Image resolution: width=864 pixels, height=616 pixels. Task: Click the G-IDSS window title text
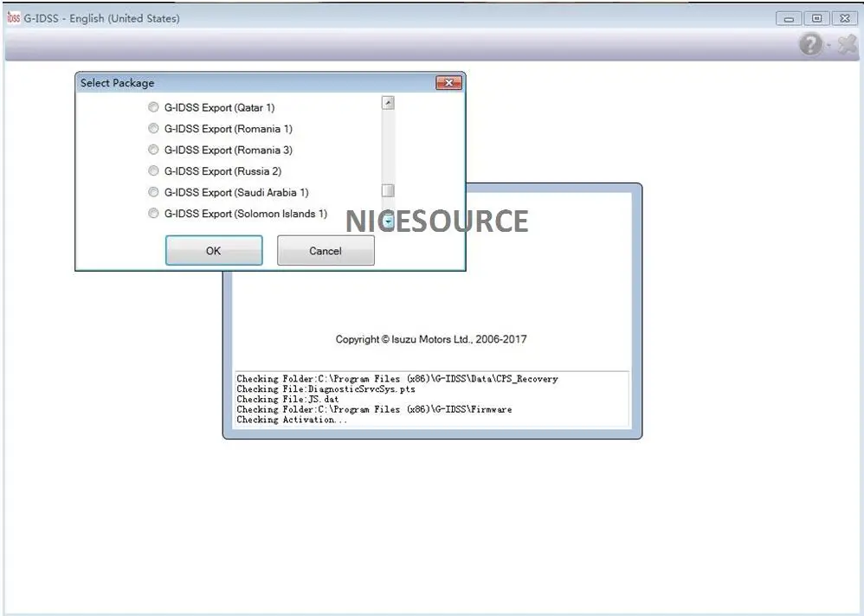pyautogui.click(x=101, y=18)
